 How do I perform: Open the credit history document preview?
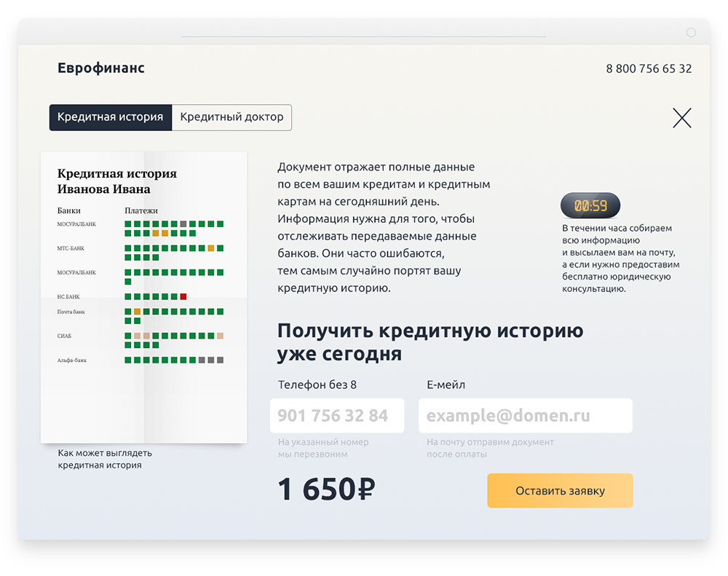tap(143, 297)
